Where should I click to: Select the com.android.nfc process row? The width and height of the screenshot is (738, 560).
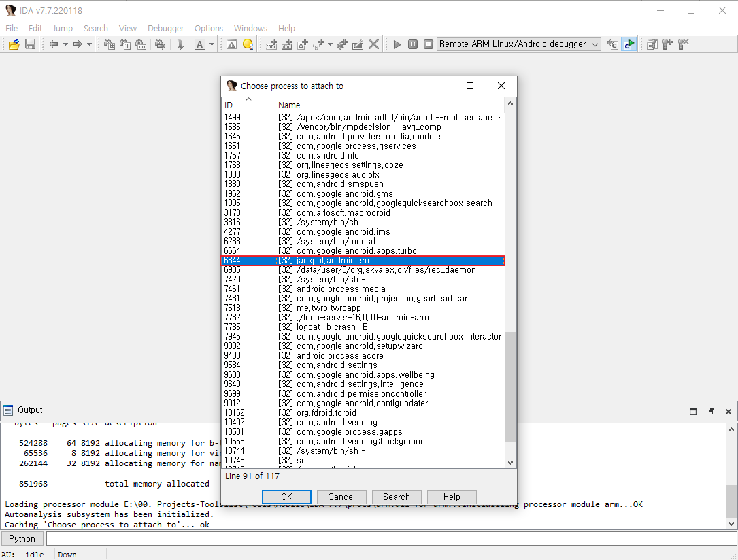tap(363, 155)
